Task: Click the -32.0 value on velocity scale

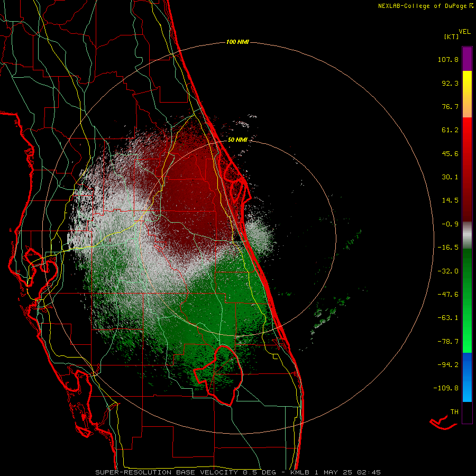Action: 448,271
